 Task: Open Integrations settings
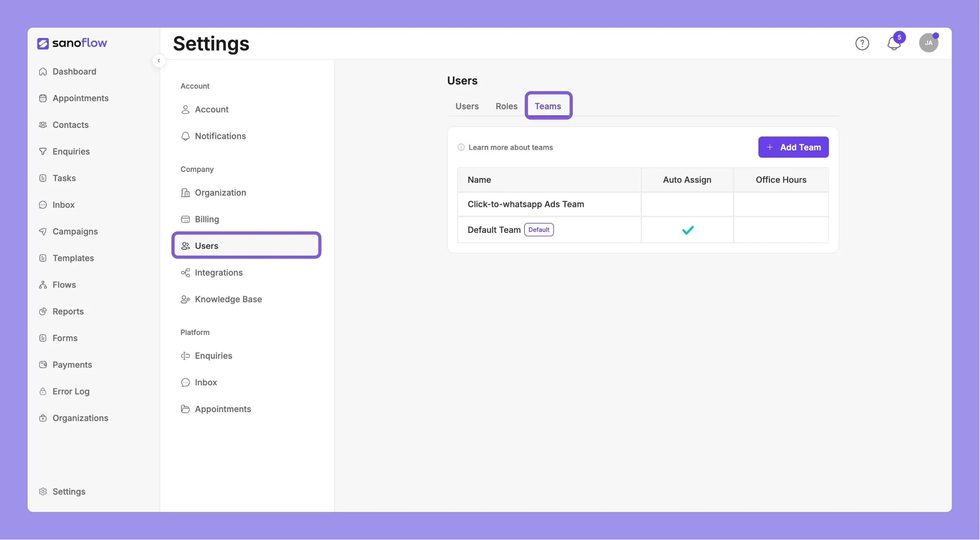tap(247, 273)
